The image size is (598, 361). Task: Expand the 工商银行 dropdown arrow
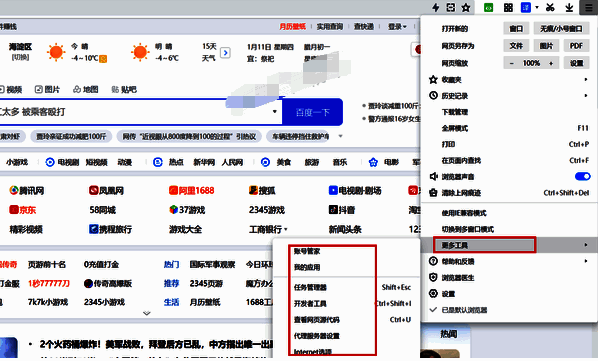point(285,229)
